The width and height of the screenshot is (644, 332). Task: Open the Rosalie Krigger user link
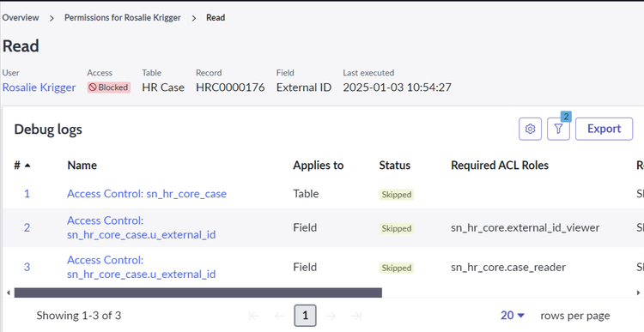point(39,88)
